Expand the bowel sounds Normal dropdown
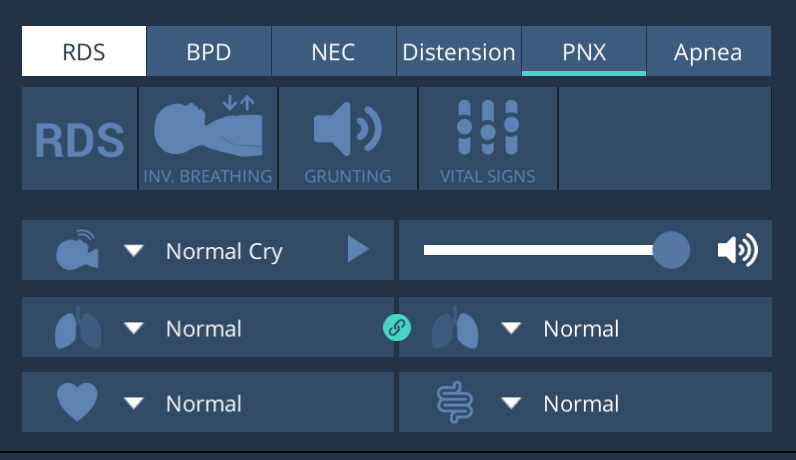 click(x=512, y=404)
